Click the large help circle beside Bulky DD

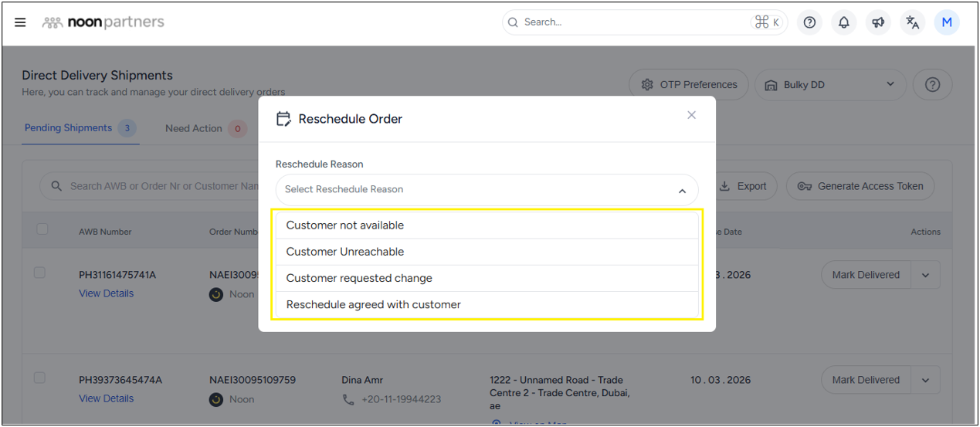point(932,85)
